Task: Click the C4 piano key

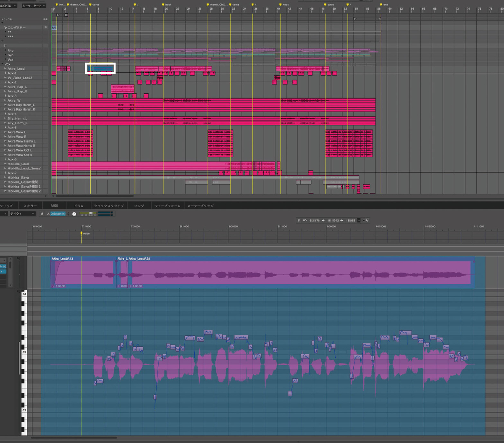Action: coord(24,294)
